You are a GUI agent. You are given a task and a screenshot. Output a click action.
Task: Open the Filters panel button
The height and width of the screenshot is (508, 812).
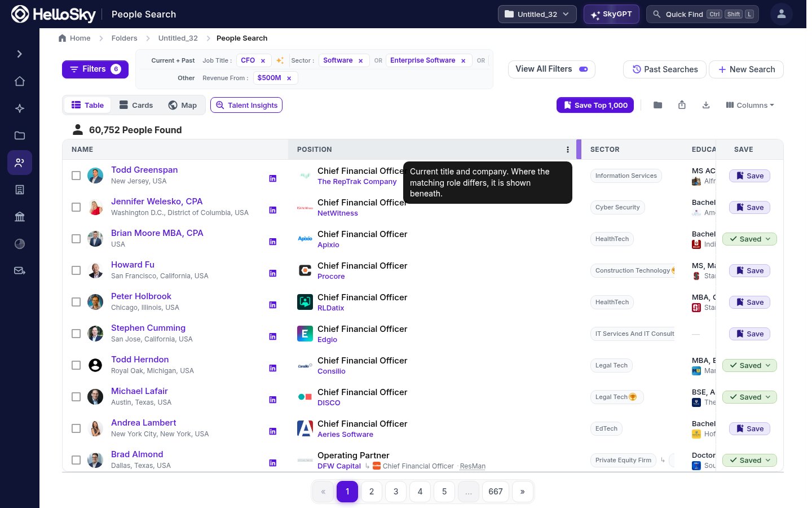95,69
